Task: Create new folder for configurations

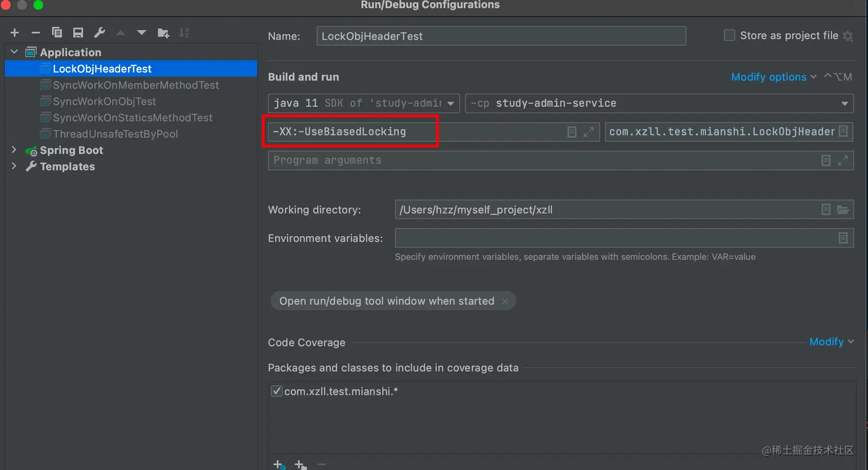Action: tap(163, 33)
